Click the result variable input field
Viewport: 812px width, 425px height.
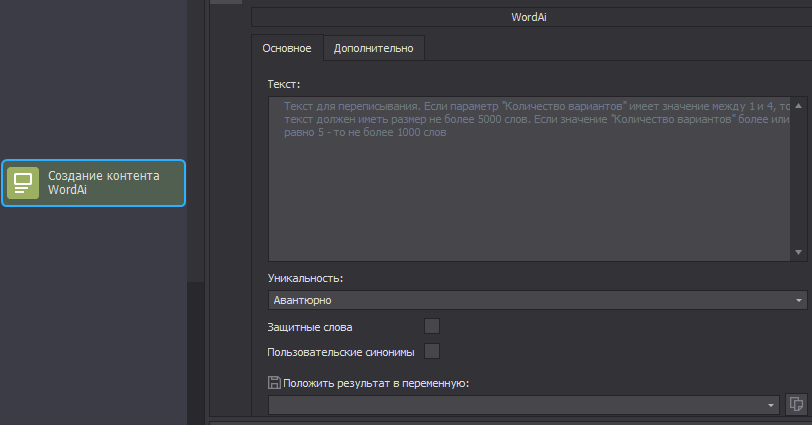click(x=515, y=405)
